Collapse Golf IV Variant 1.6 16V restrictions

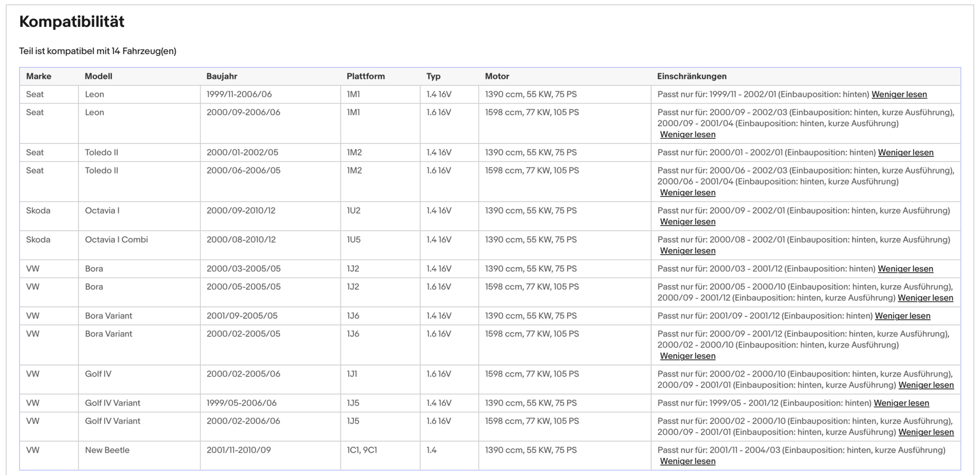pos(926,432)
